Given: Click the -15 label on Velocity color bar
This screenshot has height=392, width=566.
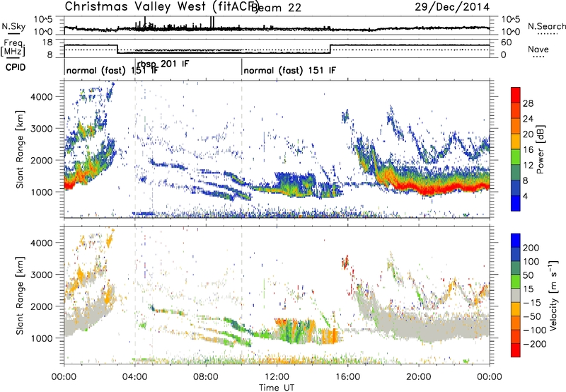Looking at the screenshot, I should pyautogui.click(x=532, y=302).
